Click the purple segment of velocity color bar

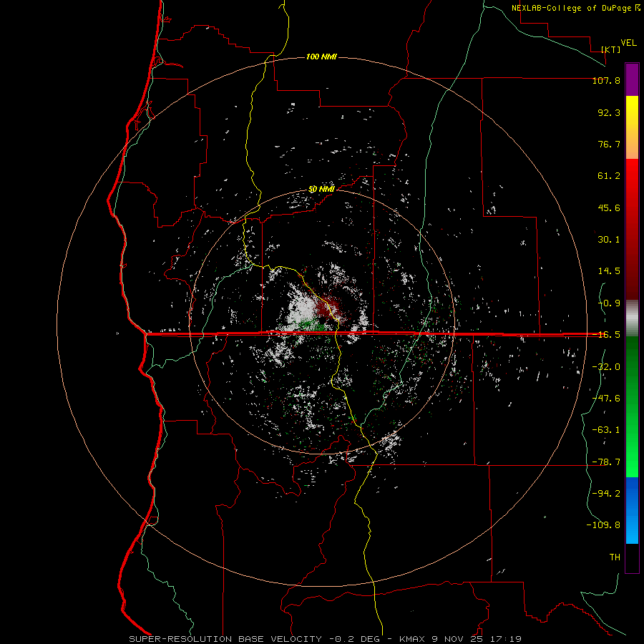[632, 80]
